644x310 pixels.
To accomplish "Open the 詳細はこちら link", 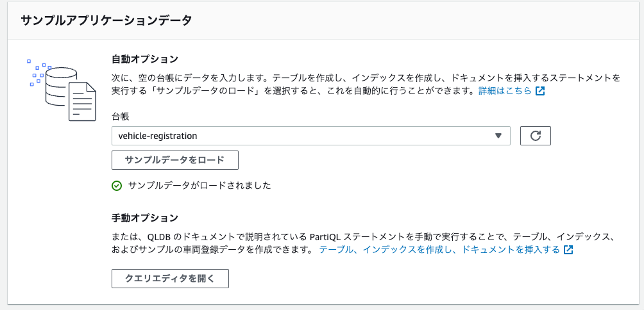I will click(x=505, y=91).
